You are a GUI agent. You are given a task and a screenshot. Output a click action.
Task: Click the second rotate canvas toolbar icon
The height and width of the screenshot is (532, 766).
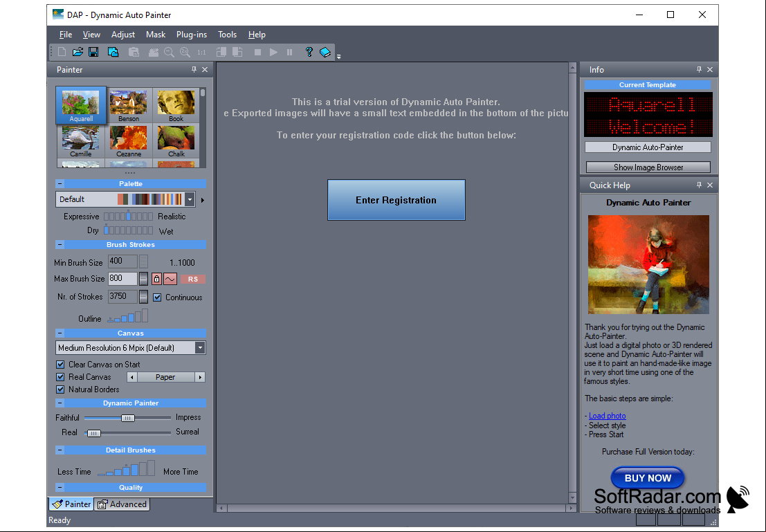point(237,52)
